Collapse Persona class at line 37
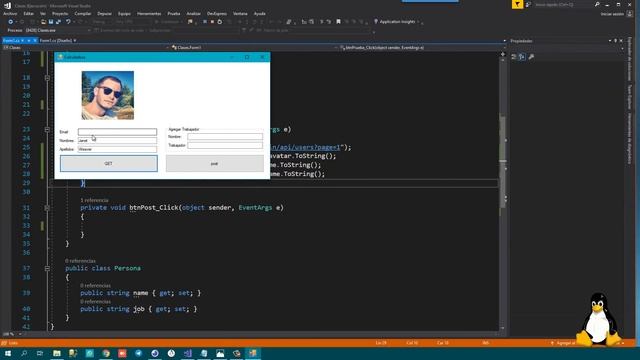Image resolution: width=640 pixels, height=360 pixels. coord(47,268)
